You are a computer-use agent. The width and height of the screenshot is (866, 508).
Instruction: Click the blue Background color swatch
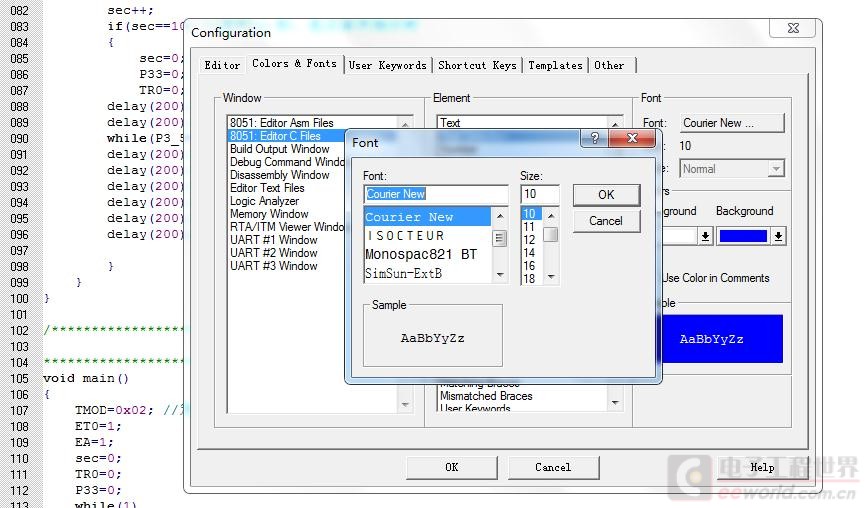743,236
